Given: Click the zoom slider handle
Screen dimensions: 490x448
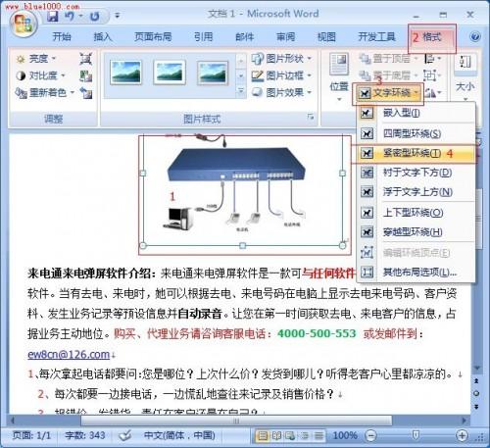Looking at the screenshot, I should 416,435.
